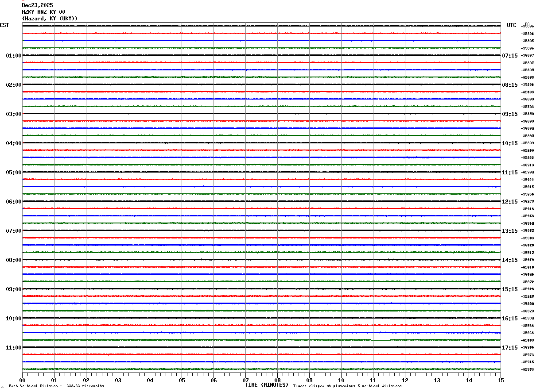Viewport: 536px width, 392px height.
Task: Click the DC offset column header
Action: coord(527,23)
